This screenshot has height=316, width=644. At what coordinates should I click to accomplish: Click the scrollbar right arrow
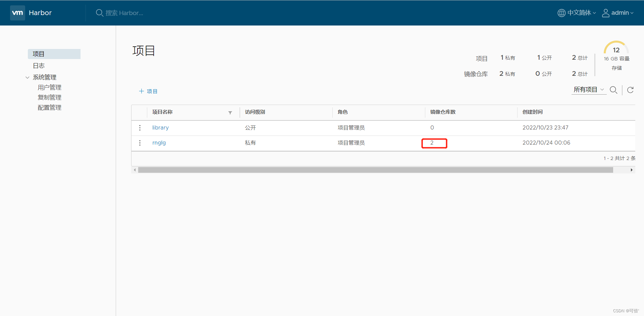(x=632, y=170)
